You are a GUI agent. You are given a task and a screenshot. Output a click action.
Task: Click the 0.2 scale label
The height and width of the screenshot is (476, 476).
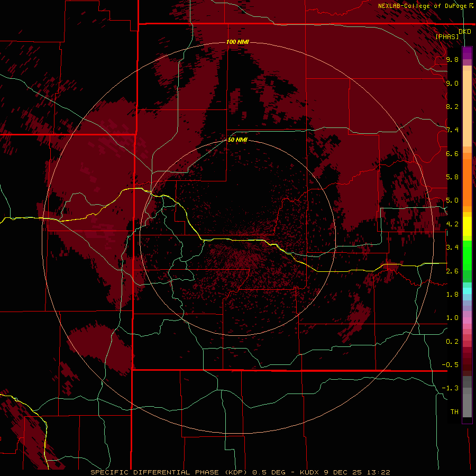tap(452, 342)
